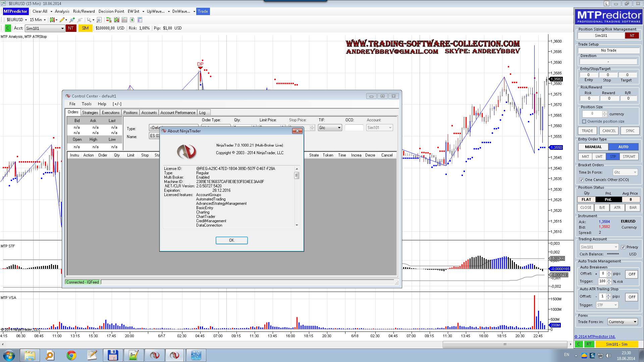The height and width of the screenshot is (362, 644).
Task: Toggle the Chart Trader toolbar icon
Action: click(x=108, y=20)
